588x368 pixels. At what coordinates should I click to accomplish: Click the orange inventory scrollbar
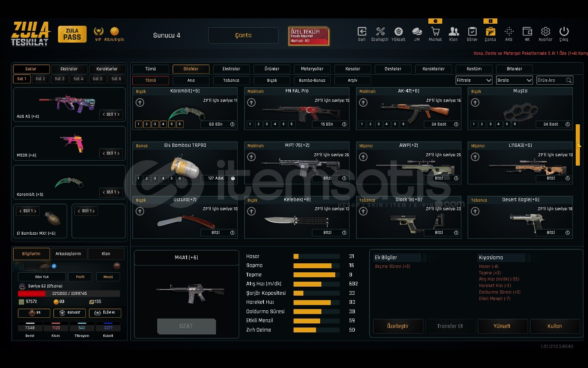coord(577,145)
